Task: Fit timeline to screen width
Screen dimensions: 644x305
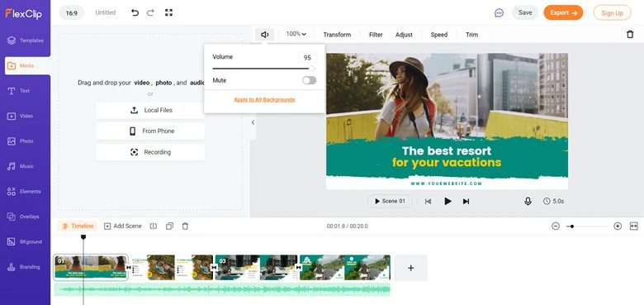Action: coord(634,226)
